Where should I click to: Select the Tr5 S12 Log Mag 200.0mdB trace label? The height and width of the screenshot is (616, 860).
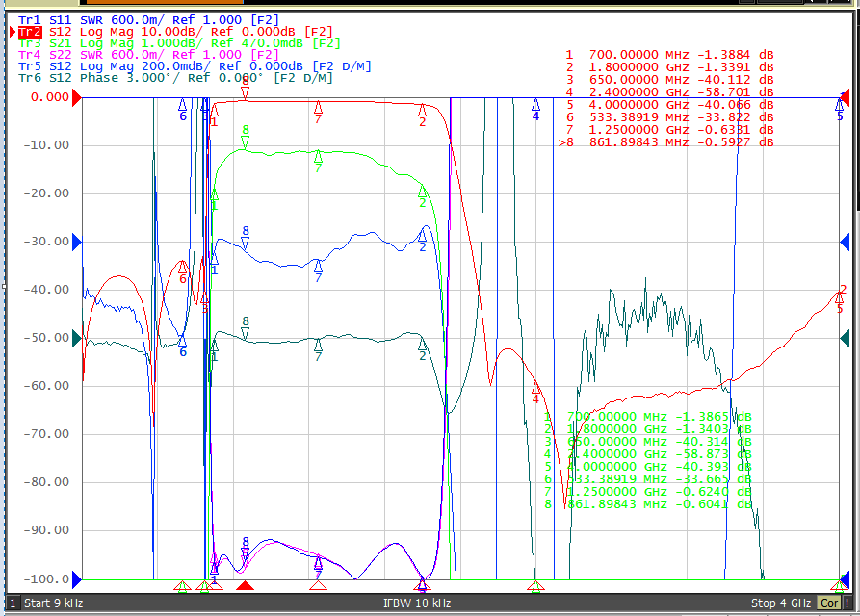coord(195,66)
